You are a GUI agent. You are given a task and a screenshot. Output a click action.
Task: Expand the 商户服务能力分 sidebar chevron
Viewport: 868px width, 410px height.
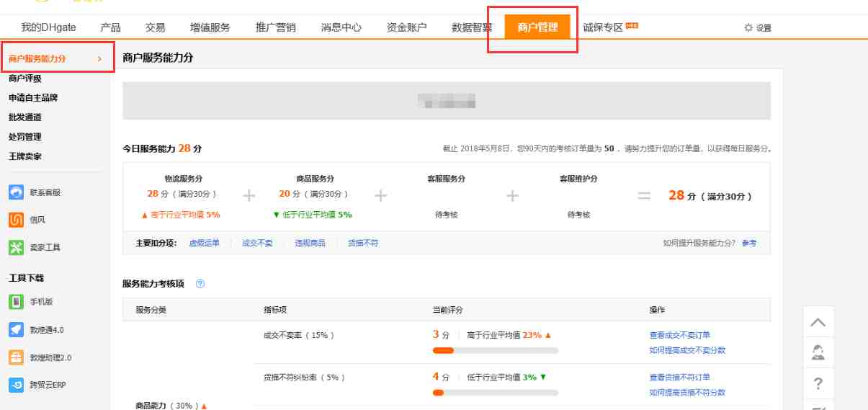point(99,58)
